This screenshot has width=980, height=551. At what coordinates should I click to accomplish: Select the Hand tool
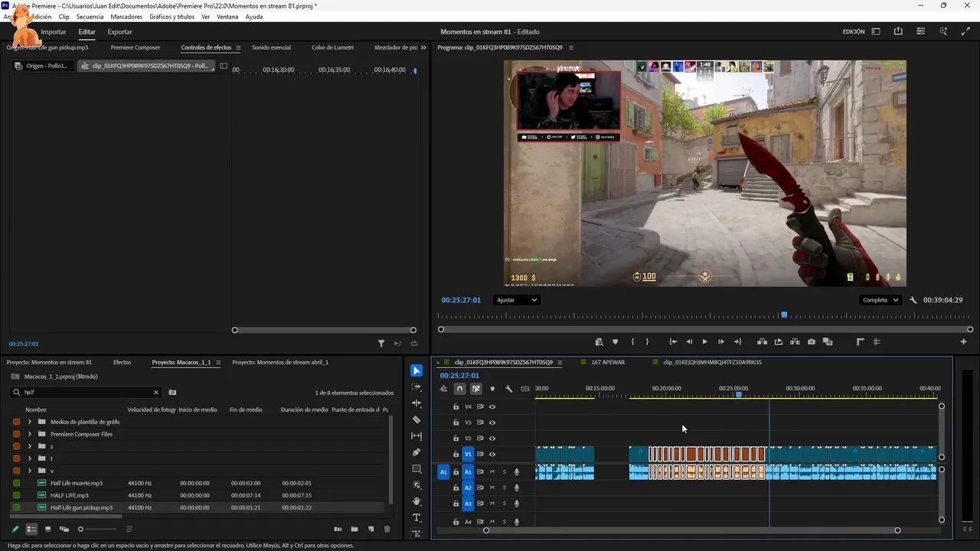416,501
